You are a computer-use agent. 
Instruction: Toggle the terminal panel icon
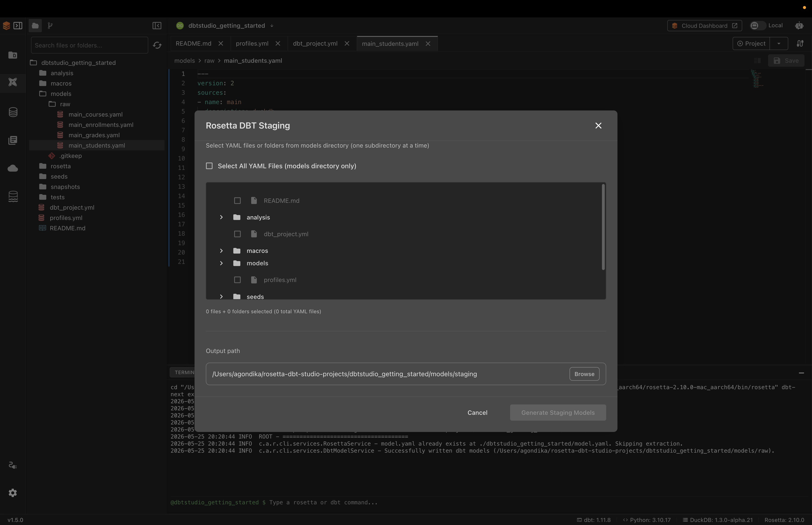click(x=18, y=26)
